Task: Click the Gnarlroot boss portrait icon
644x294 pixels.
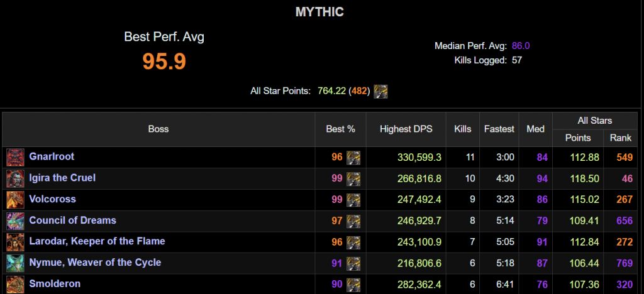Action: [x=16, y=157]
